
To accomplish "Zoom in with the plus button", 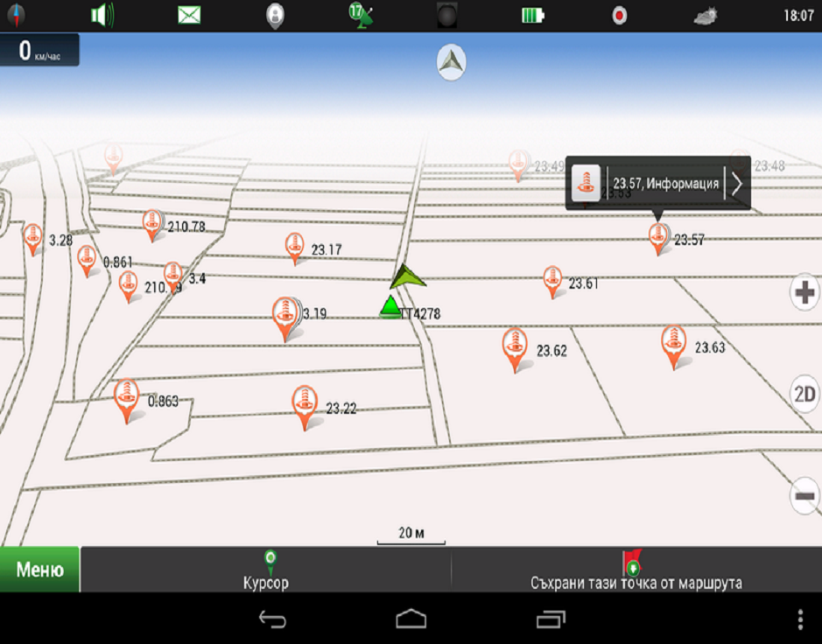I will click(x=804, y=292).
